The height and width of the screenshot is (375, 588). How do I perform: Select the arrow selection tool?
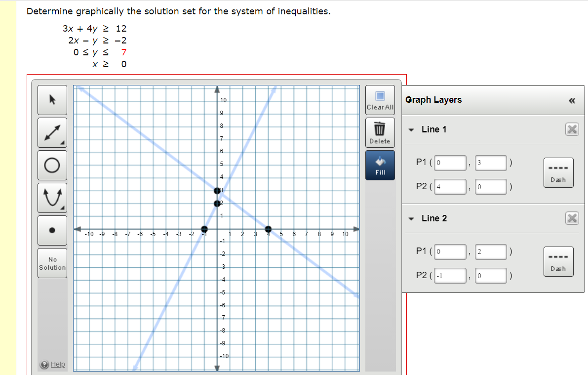point(52,100)
